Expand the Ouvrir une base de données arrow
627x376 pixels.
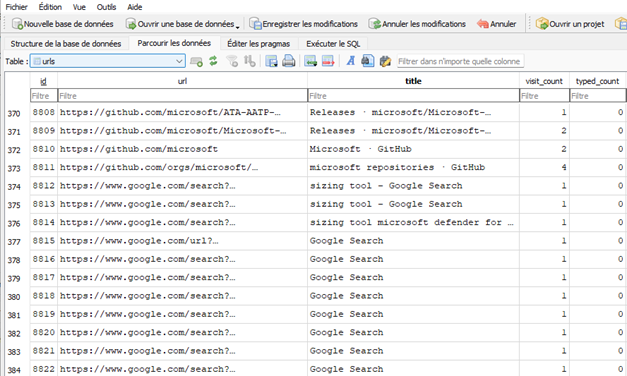click(x=238, y=27)
